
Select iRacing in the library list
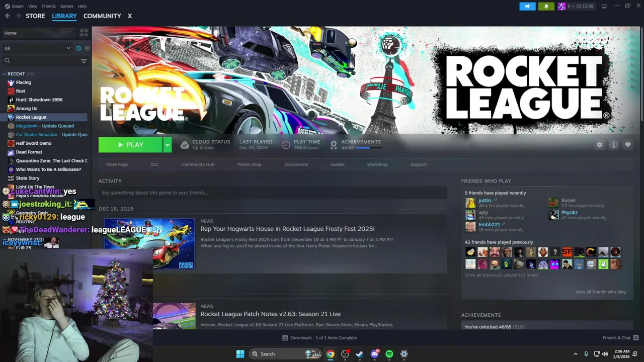click(x=23, y=82)
